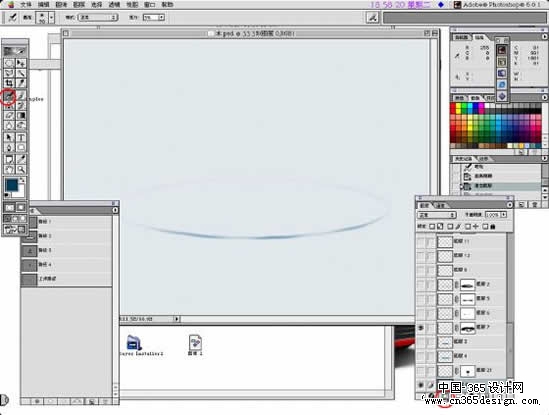Screen dimensions: 549x415
Task: Open the brush picker dropdown arrow
Action: pos(52,17)
